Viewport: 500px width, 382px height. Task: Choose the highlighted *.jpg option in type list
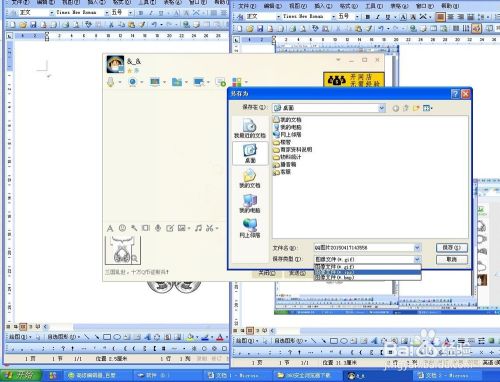[x=367, y=272]
